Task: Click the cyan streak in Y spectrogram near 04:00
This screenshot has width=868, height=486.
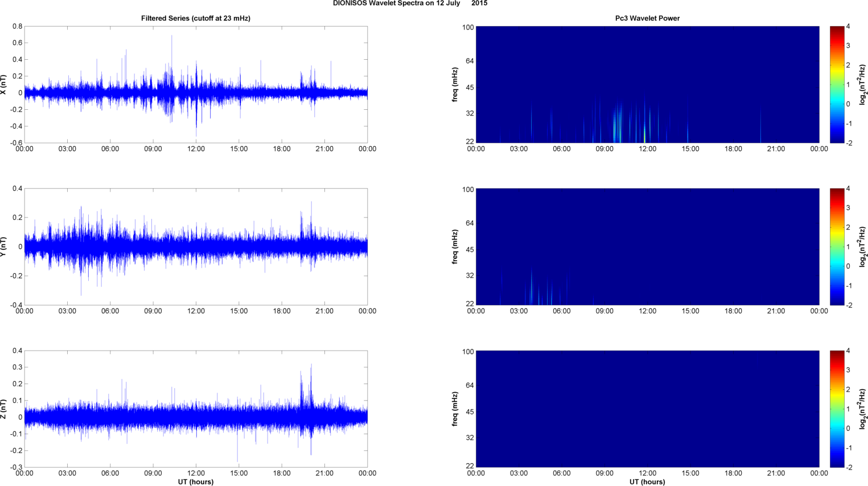Action: (532, 287)
